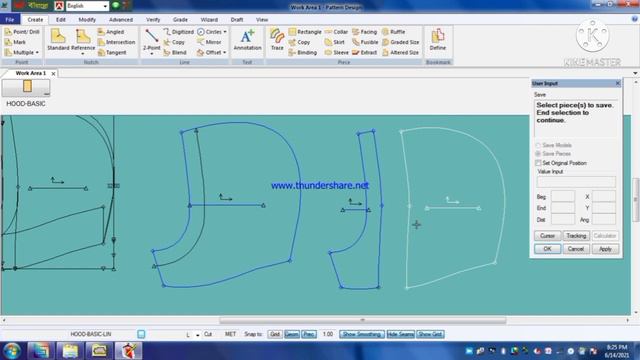
Task: Select the Ruffle piece tool
Action: pyautogui.click(x=394, y=32)
